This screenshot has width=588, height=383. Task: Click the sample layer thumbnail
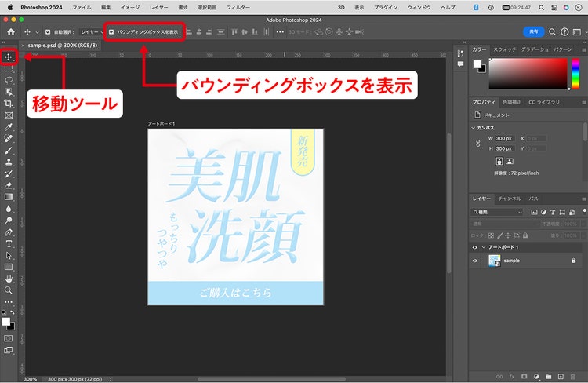coord(495,261)
